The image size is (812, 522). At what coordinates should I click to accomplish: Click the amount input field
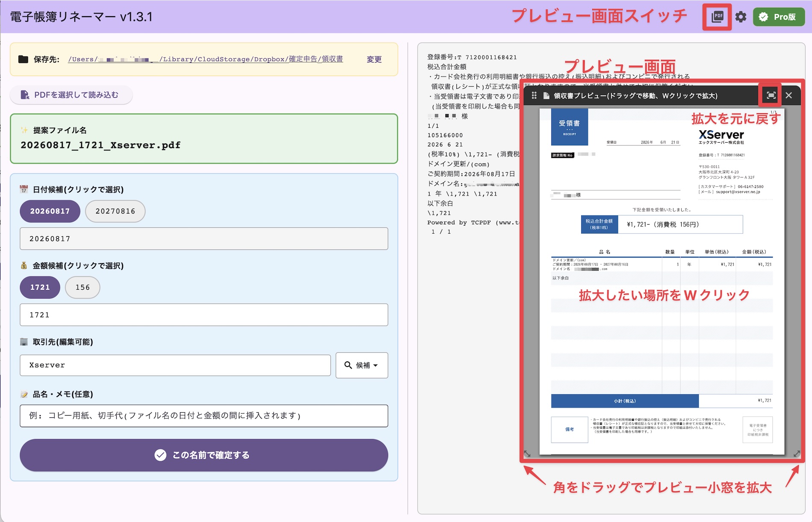pos(204,315)
